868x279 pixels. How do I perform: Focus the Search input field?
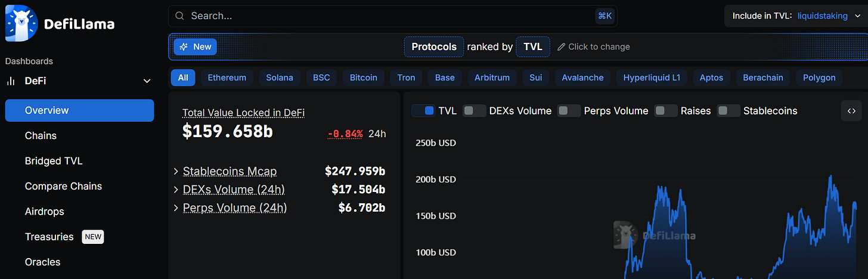click(x=392, y=16)
